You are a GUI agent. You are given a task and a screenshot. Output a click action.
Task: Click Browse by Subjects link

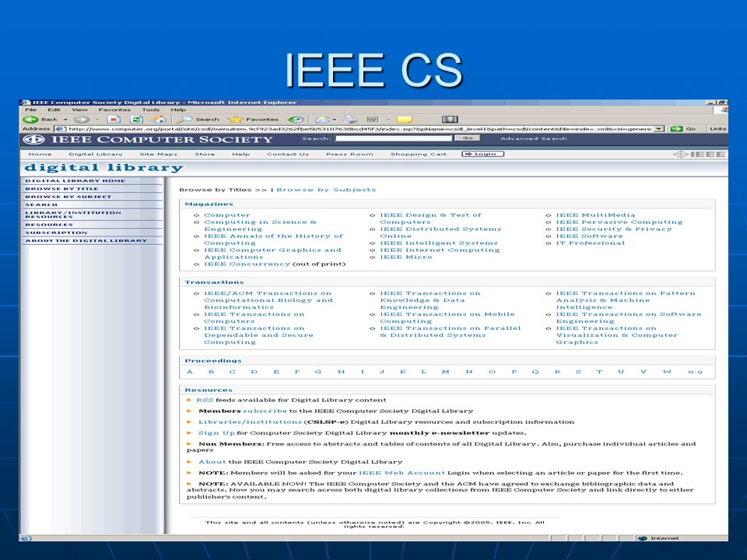coord(326,190)
